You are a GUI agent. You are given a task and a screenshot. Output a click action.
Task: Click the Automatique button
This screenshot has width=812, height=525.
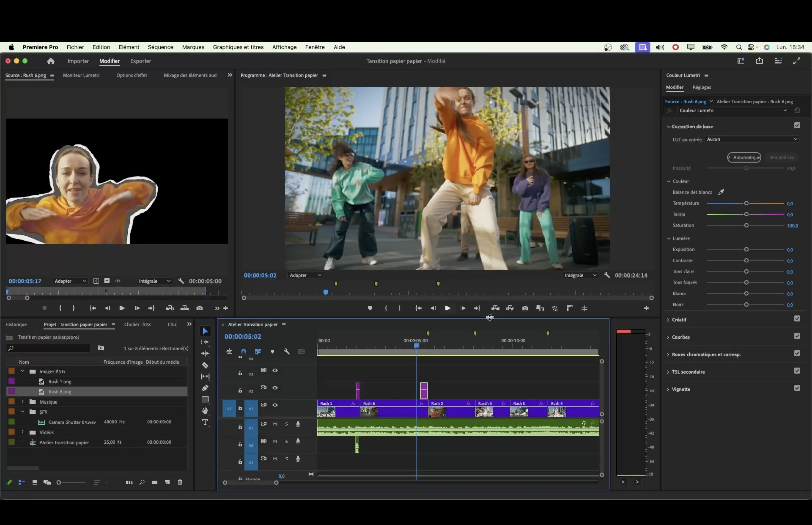point(744,157)
